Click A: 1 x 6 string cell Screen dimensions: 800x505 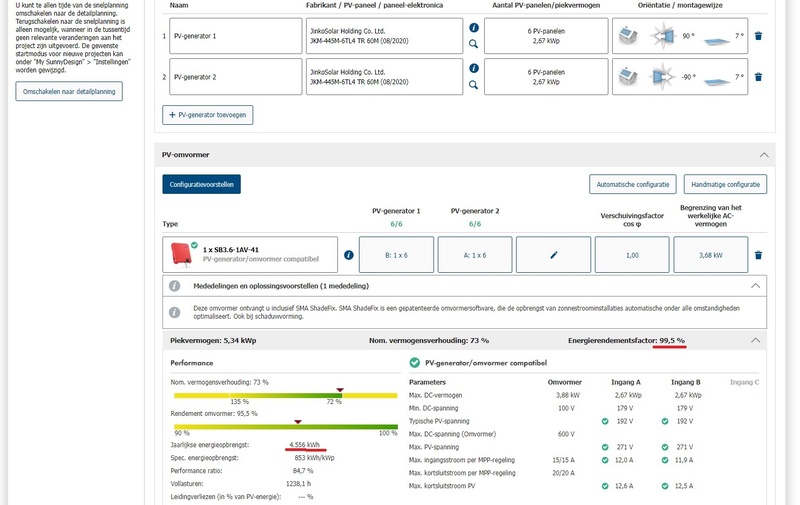[475, 255]
